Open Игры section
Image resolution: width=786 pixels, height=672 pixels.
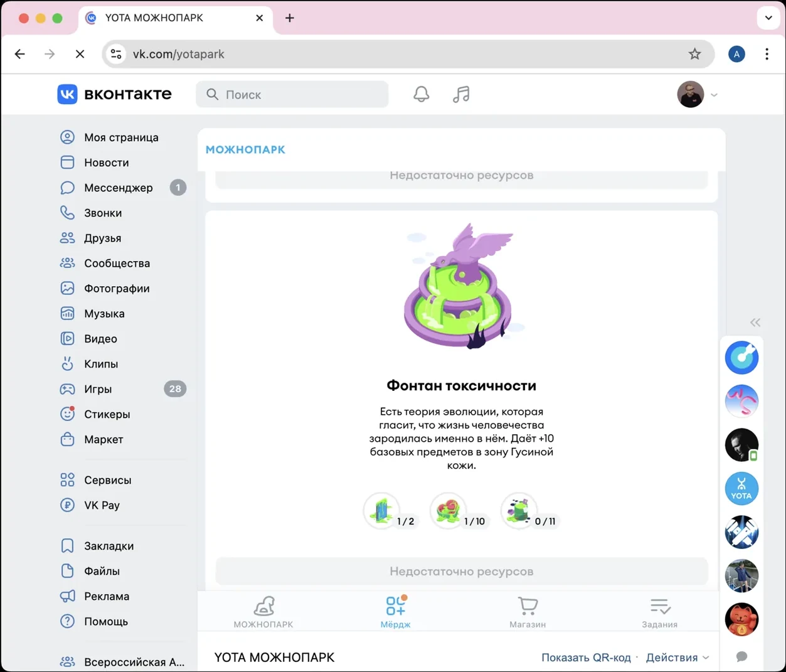[x=97, y=388]
